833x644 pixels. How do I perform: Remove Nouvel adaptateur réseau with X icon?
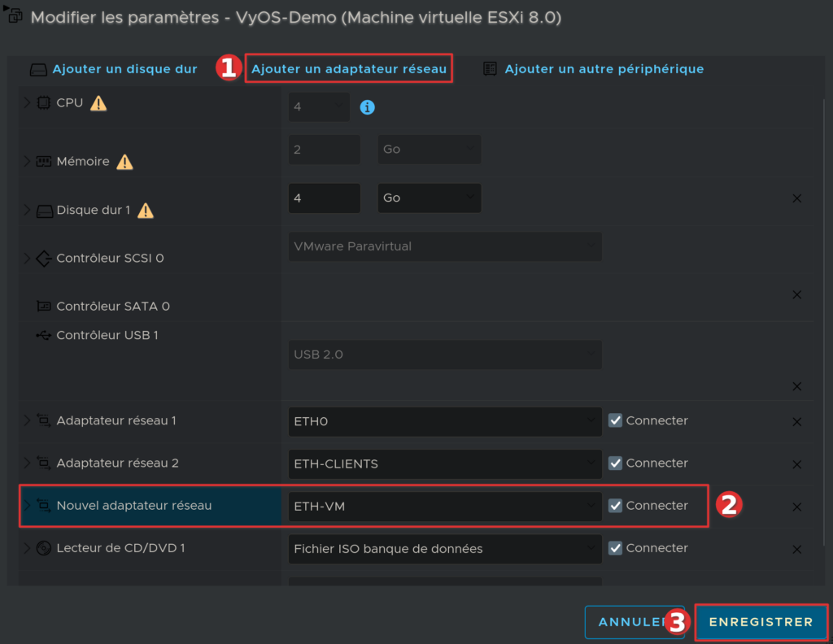796,507
